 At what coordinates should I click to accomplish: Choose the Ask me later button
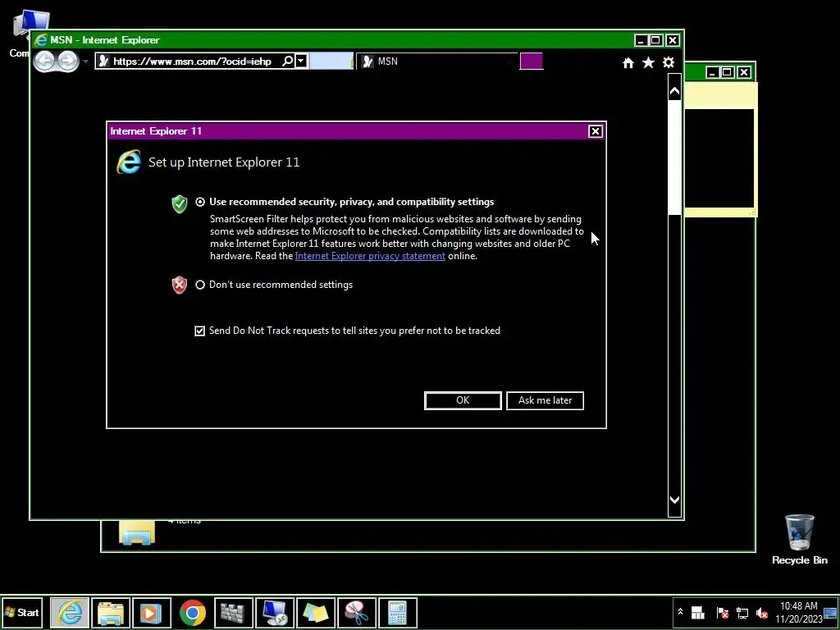pos(545,400)
